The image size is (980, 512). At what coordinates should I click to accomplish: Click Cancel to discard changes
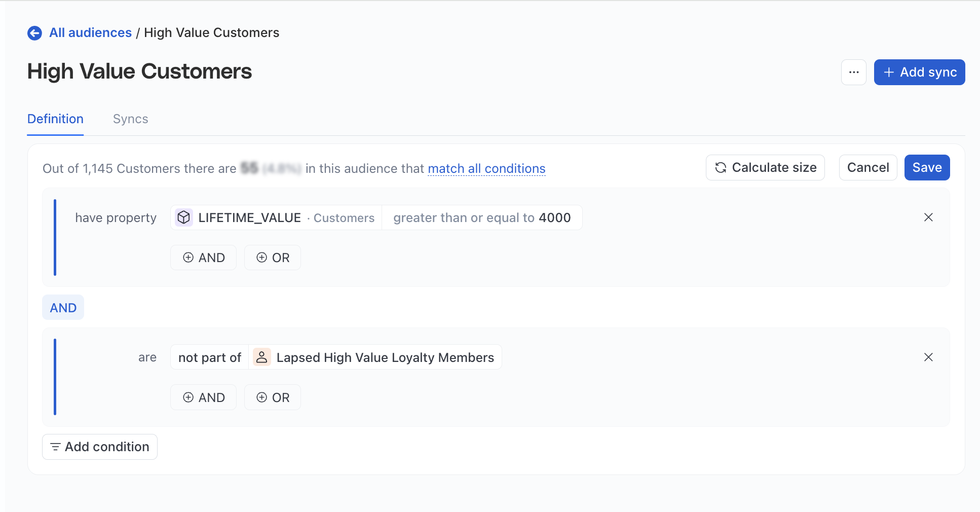868,167
